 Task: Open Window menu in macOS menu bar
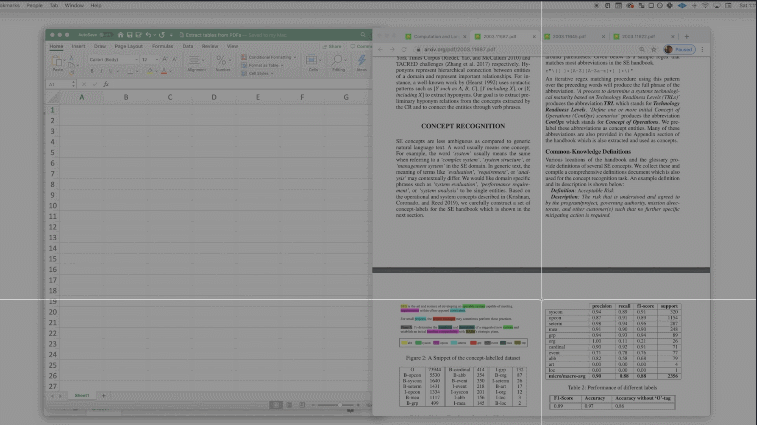tap(74, 5)
